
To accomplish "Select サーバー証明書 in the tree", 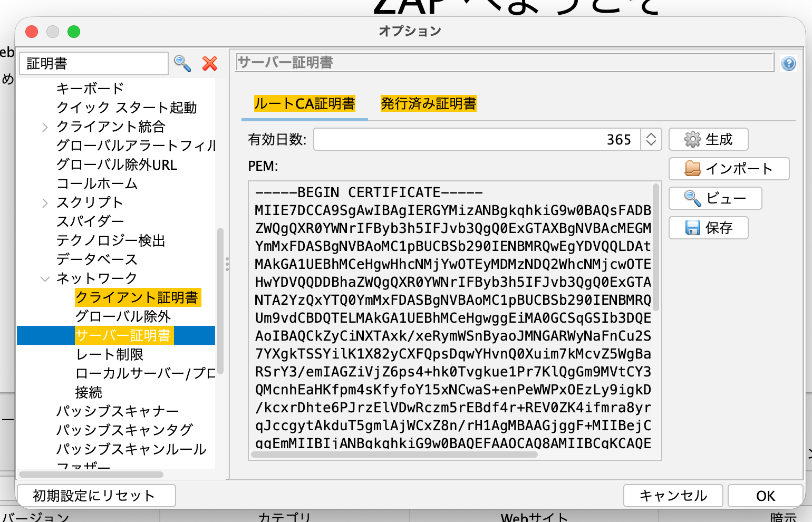I will (123, 335).
